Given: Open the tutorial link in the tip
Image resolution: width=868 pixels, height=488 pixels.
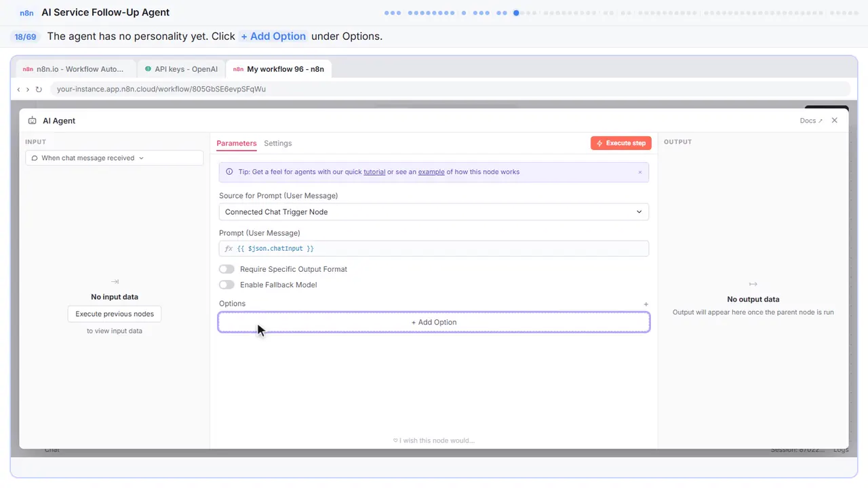Looking at the screenshot, I should point(374,172).
